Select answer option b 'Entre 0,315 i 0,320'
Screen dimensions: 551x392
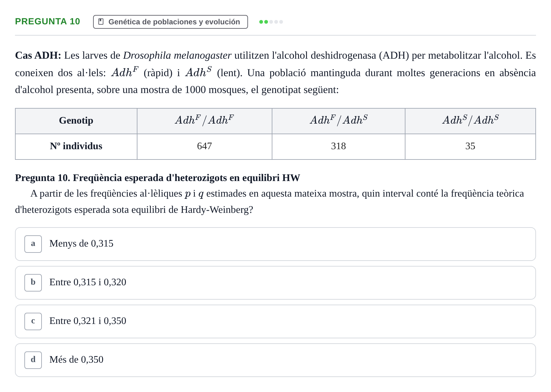(275, 283)
